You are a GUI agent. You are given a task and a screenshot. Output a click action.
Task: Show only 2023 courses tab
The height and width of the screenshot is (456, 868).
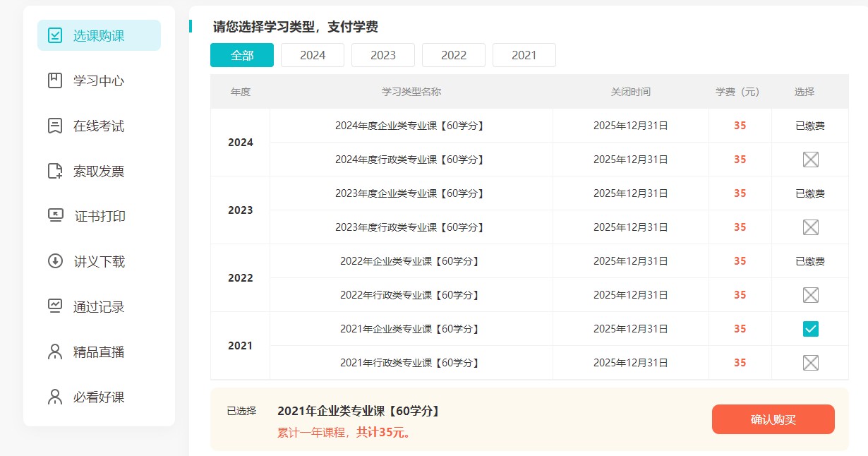pyautogui.click(x=383, y=55)
